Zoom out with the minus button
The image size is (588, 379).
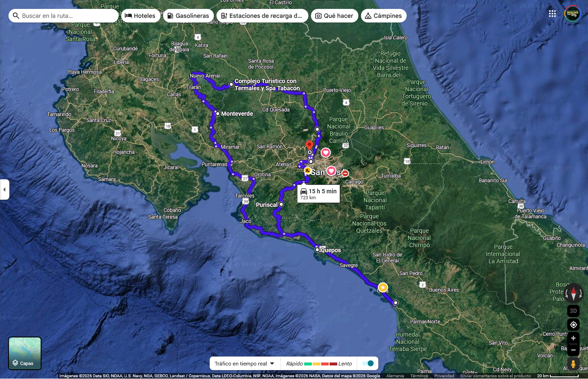click(x=573, y=350)
